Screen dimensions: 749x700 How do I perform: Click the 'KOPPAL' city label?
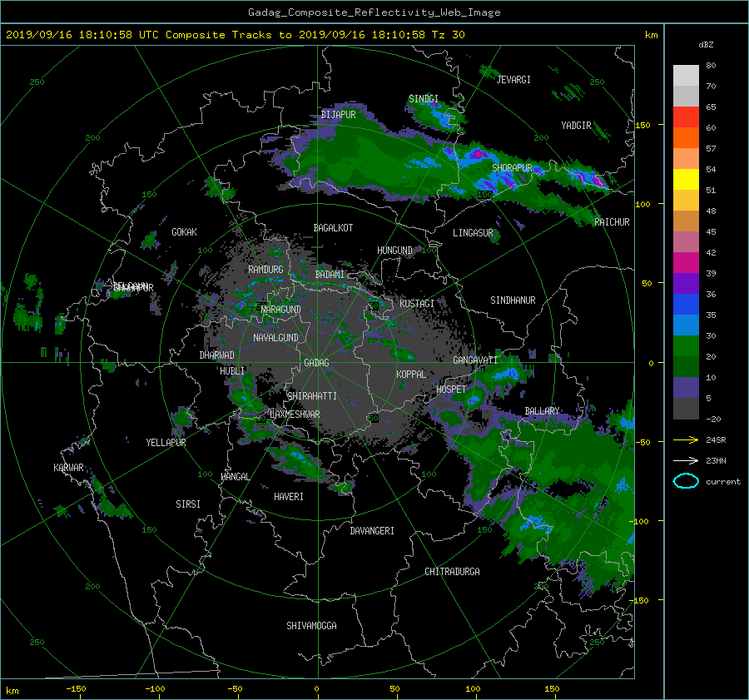[x=411, y=374]
